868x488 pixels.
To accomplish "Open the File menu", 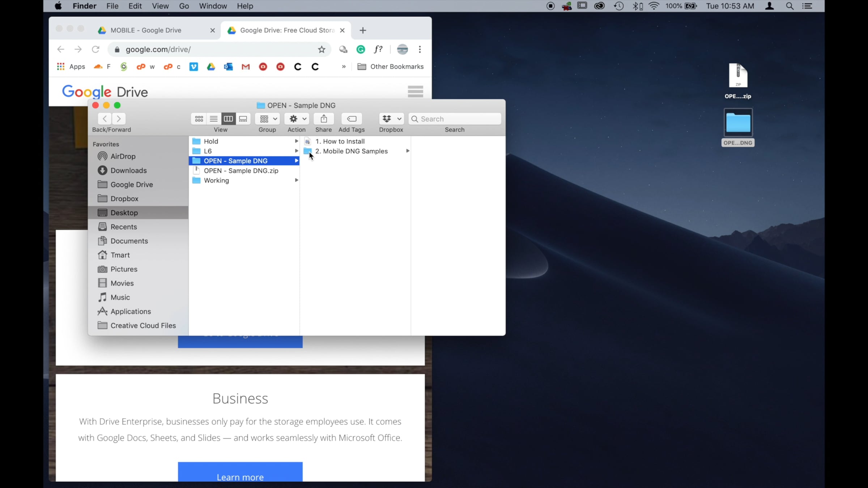I will [x=112, y=6].
